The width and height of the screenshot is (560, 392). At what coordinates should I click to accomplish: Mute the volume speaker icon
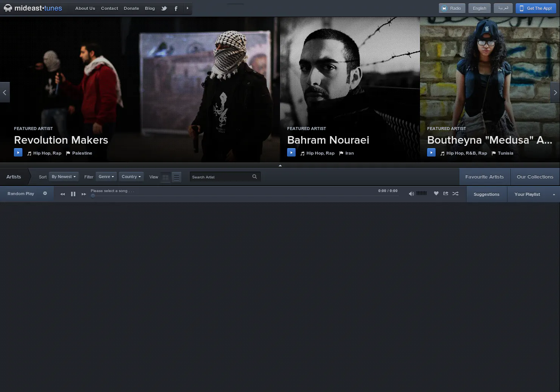point(411,194)
